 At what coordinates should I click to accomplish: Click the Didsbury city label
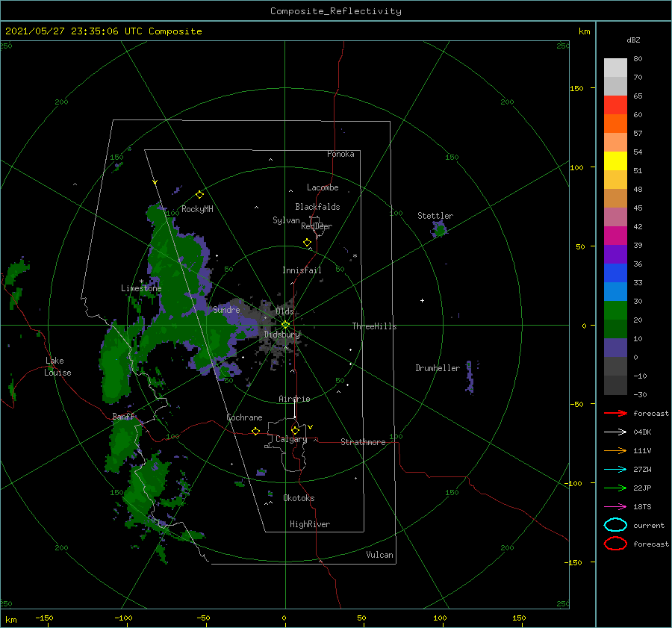point(281,335)
